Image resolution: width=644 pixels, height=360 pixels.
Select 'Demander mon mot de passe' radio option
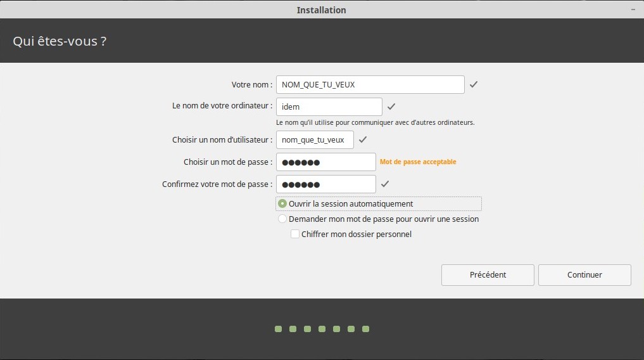tap(282, 219)
